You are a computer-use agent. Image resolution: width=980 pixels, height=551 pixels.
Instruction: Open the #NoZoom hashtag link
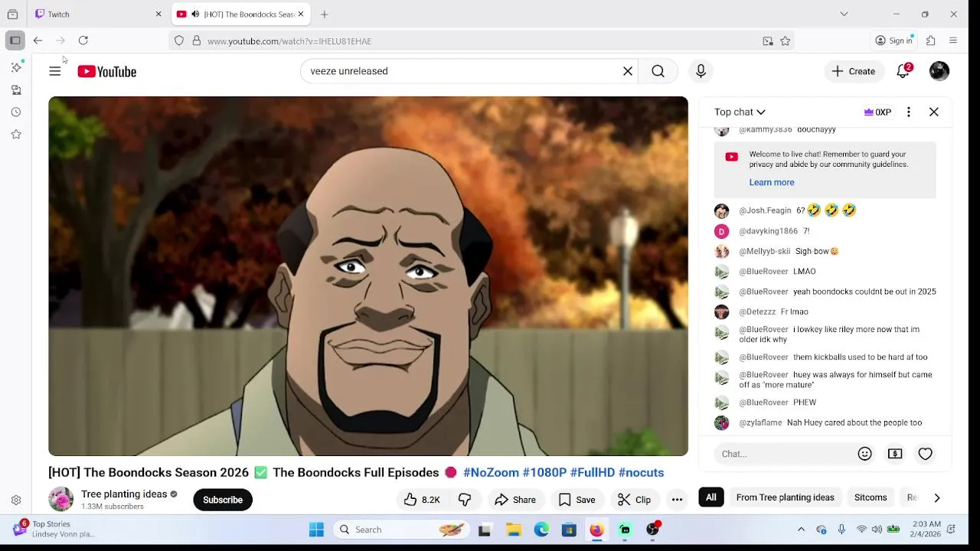(x=491, y=472)
